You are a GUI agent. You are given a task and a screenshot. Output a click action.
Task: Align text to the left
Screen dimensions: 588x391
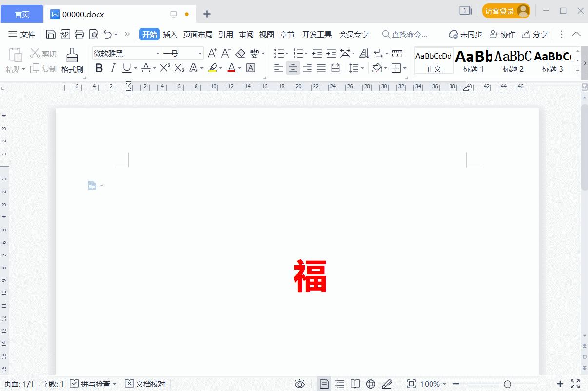click(279, 68)
